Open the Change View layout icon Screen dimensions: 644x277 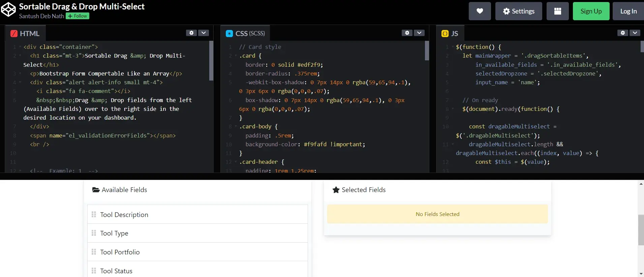[557, 11]
